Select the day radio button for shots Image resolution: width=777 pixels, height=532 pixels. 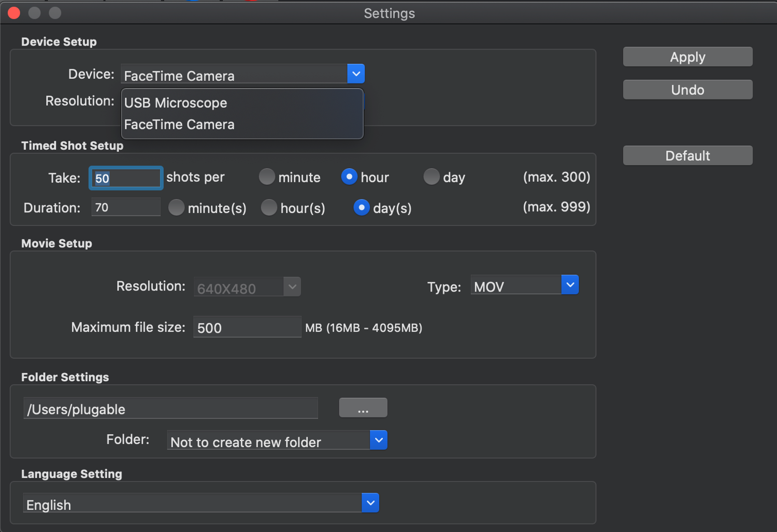[431, 177]
